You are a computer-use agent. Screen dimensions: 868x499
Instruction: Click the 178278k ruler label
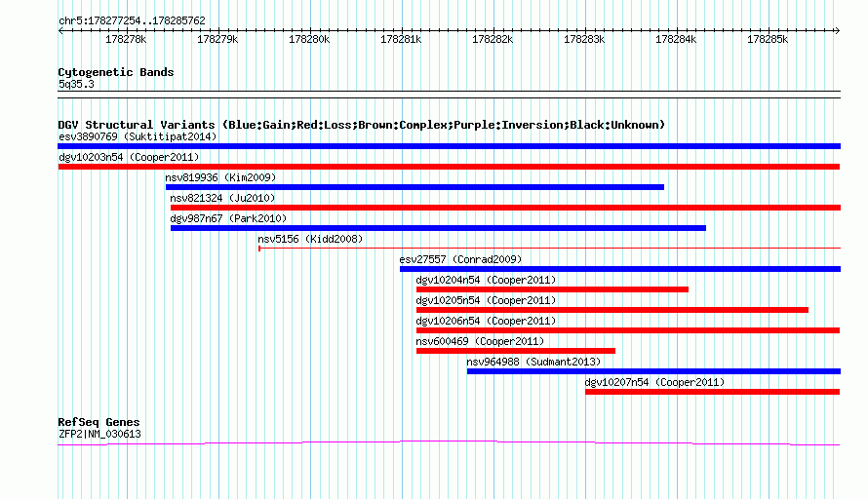click(126, 39)
